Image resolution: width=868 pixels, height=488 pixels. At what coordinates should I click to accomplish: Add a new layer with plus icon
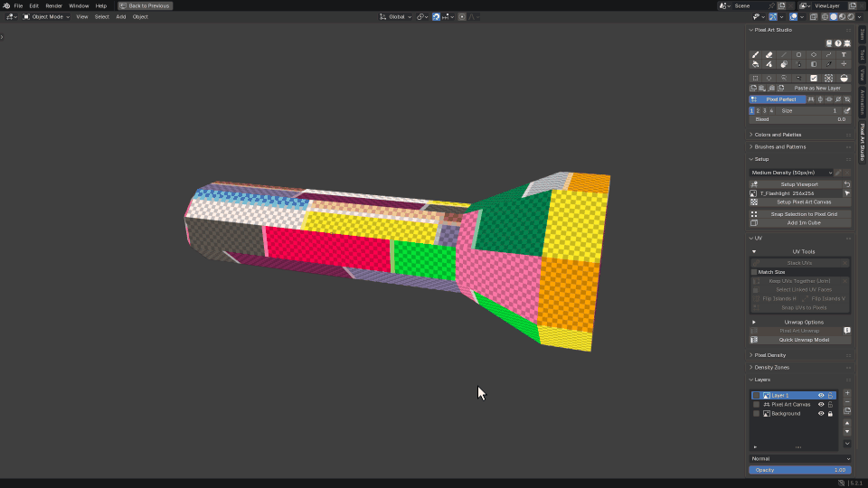(847, 393)
